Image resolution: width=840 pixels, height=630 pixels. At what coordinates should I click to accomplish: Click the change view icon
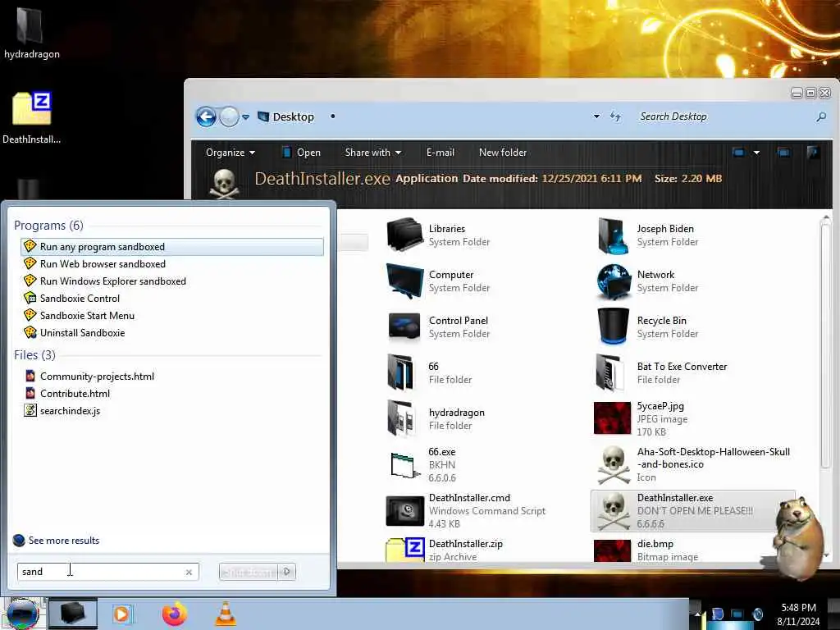739,153
